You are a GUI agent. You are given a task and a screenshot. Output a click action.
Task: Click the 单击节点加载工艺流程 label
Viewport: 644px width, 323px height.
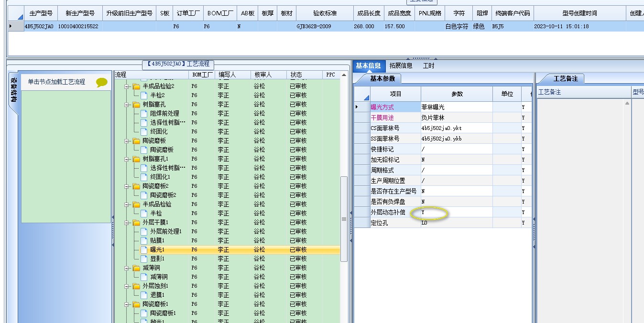point(56,82)
